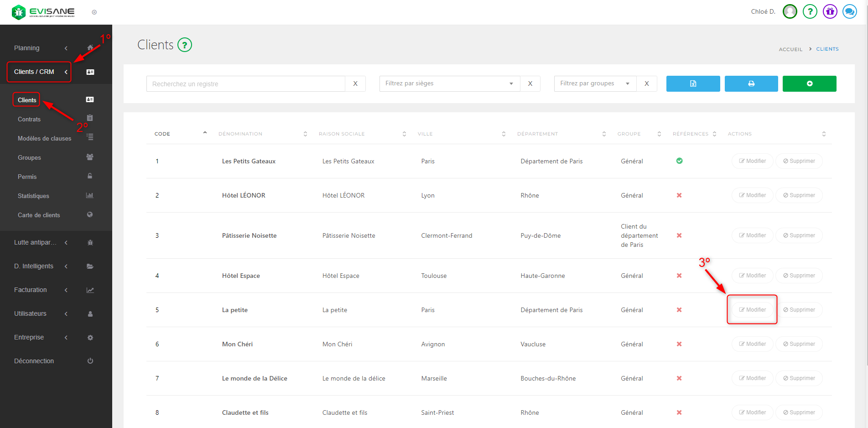
Task: Open Contrats in the sidebar submenu
Action: (29, 119)
